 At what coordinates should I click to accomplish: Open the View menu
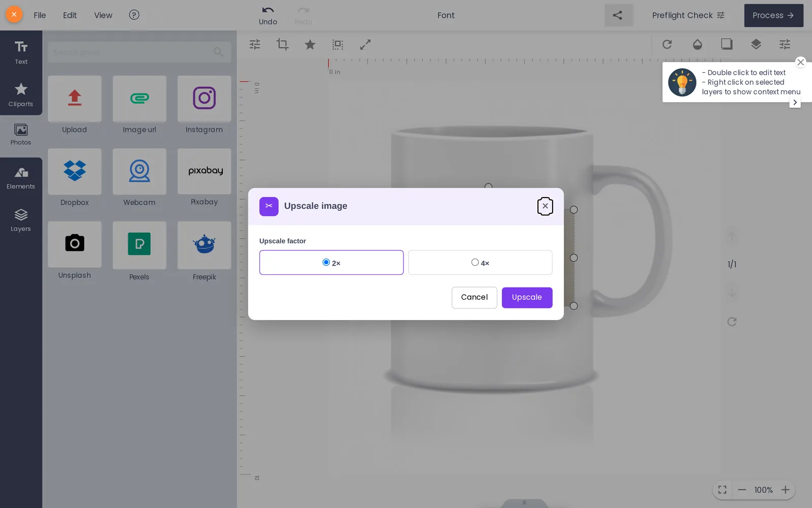103,15
